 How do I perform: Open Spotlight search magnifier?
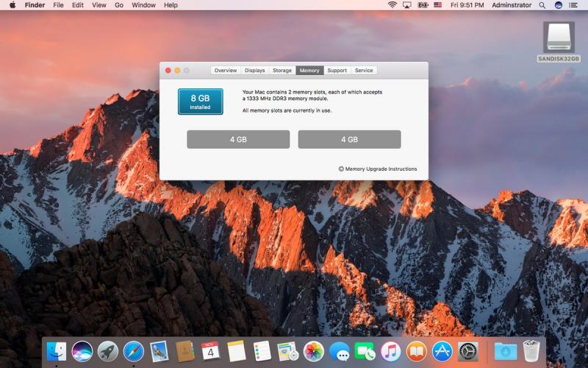542,5
